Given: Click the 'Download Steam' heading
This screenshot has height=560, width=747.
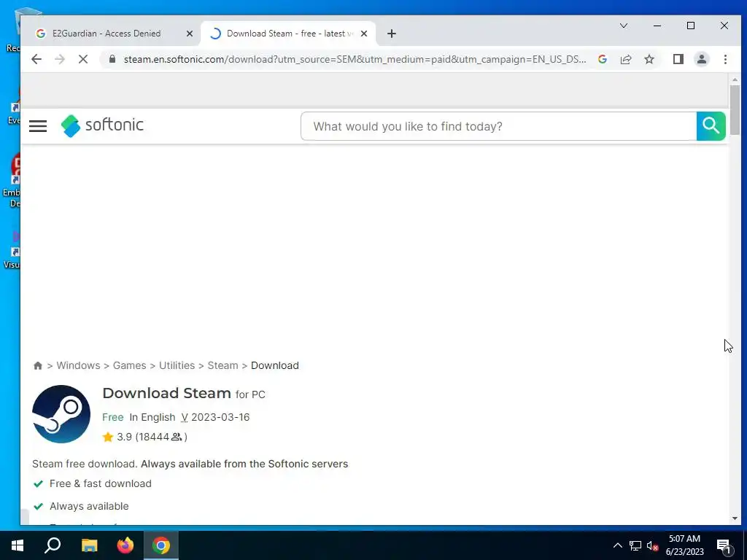Looking at the screenshot, I should [x=167, y=393].
